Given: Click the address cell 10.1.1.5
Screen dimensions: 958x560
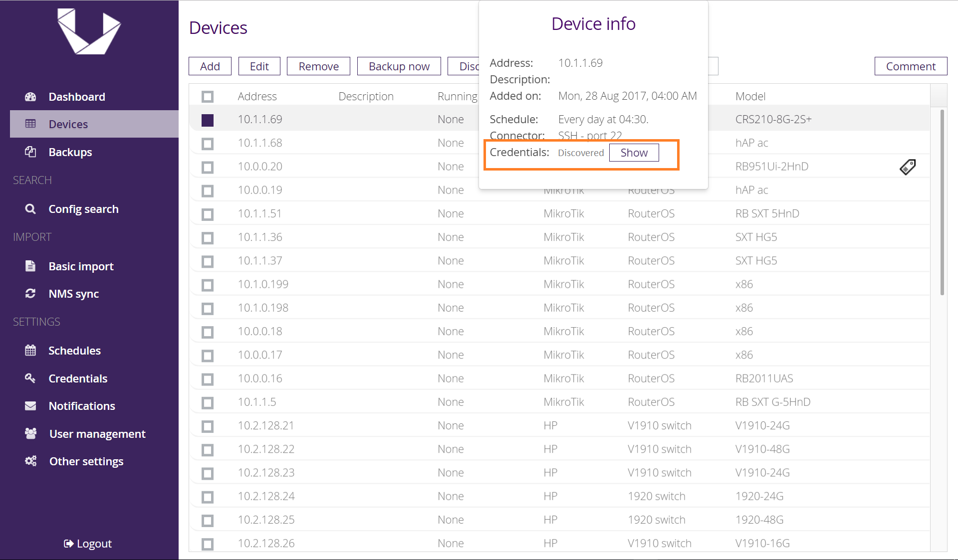Looking at the screenshot, I should point(257,402).
